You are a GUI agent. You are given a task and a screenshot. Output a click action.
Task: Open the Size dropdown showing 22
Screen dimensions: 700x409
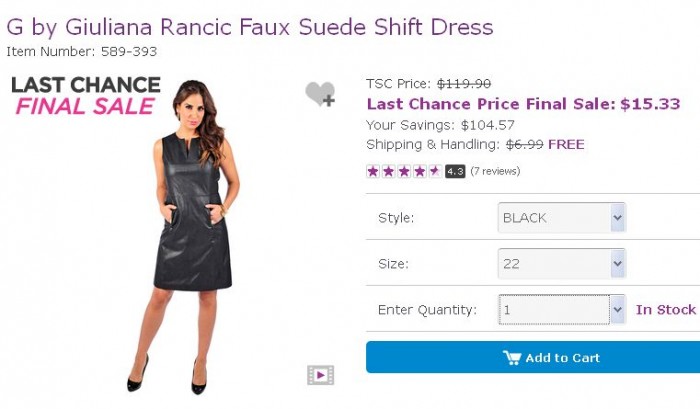click(561, 264)
